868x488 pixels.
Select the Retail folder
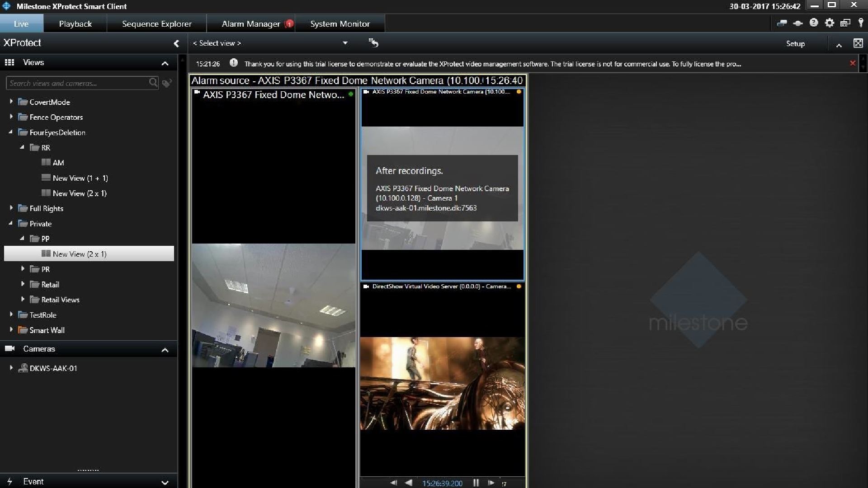pos(50,284)
